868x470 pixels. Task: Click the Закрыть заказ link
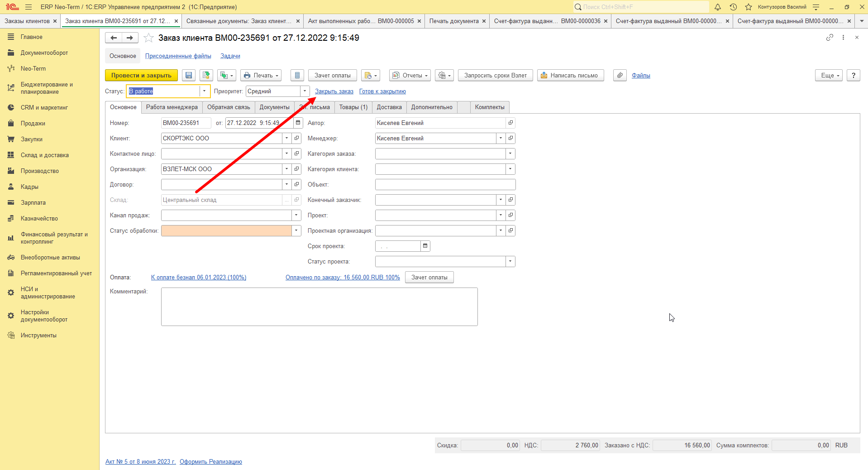pos(334,91)
